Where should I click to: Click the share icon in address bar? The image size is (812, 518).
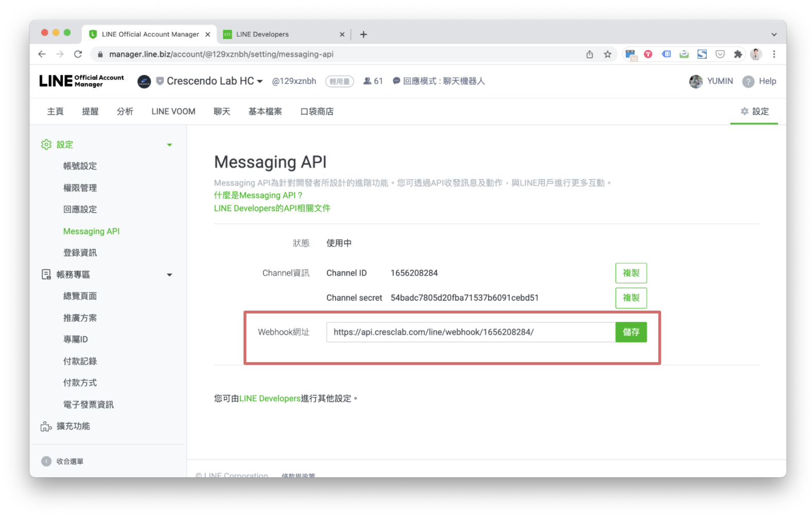(590, 54)
